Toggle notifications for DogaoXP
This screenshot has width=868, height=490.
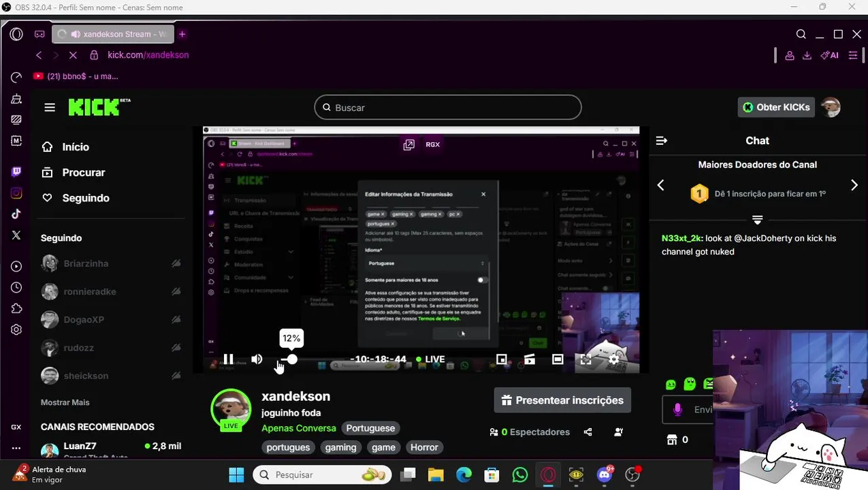(176, 319)
